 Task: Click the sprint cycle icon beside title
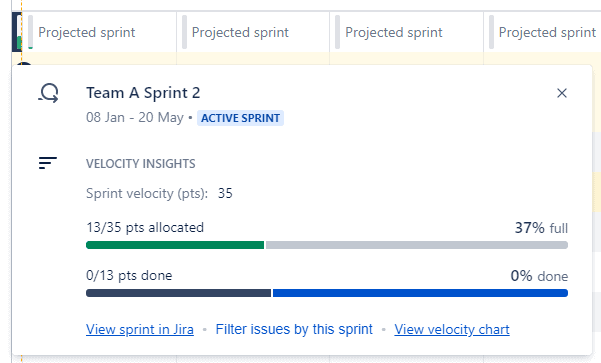click(x=49, y=93)
